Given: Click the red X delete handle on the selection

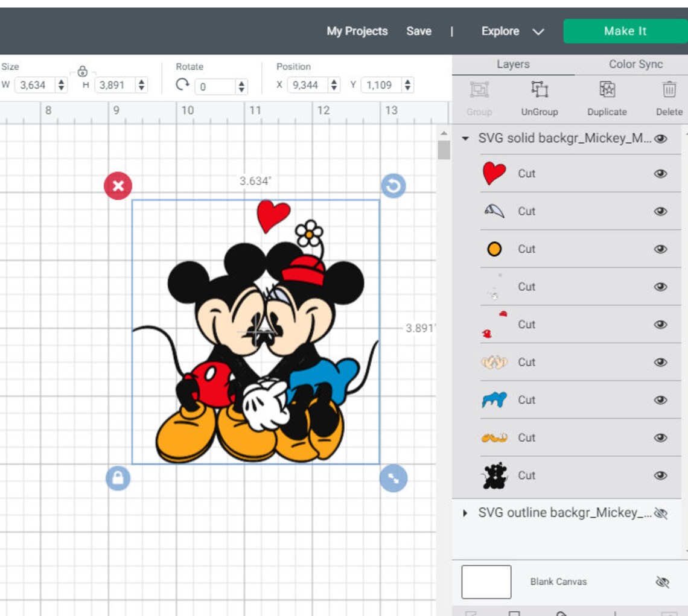Looking at the screenshot, I should coord(118,186).
